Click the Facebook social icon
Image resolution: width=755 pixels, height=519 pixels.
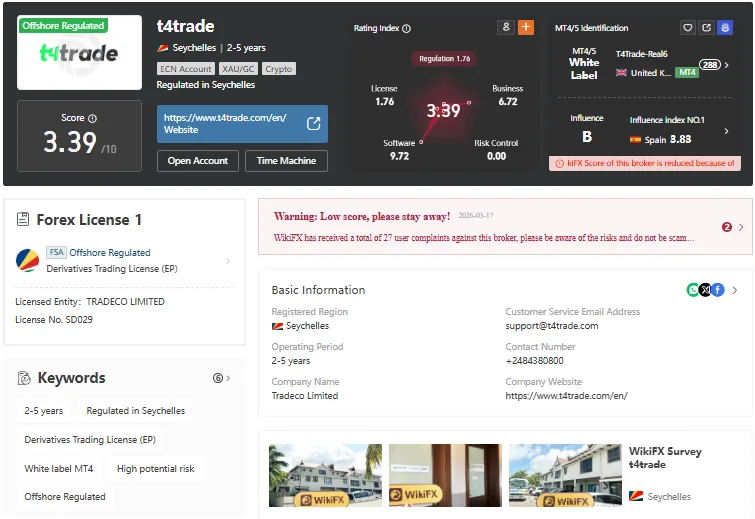718,290
